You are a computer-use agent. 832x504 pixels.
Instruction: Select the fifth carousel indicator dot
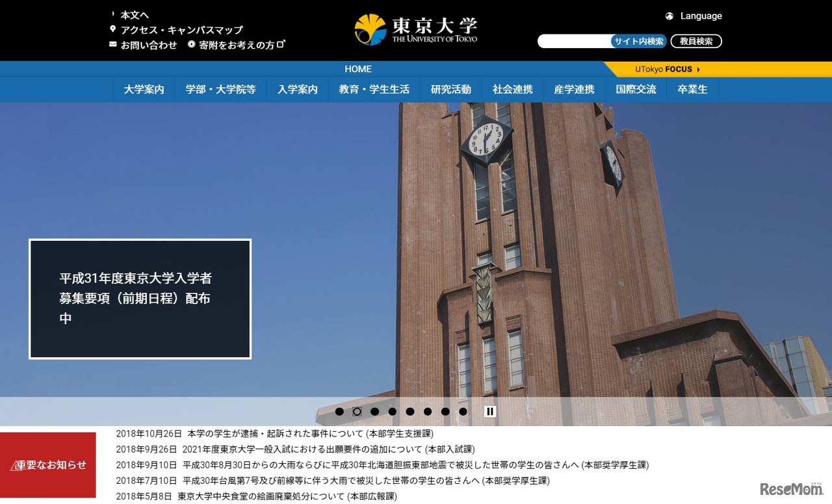tap(410, 410)
